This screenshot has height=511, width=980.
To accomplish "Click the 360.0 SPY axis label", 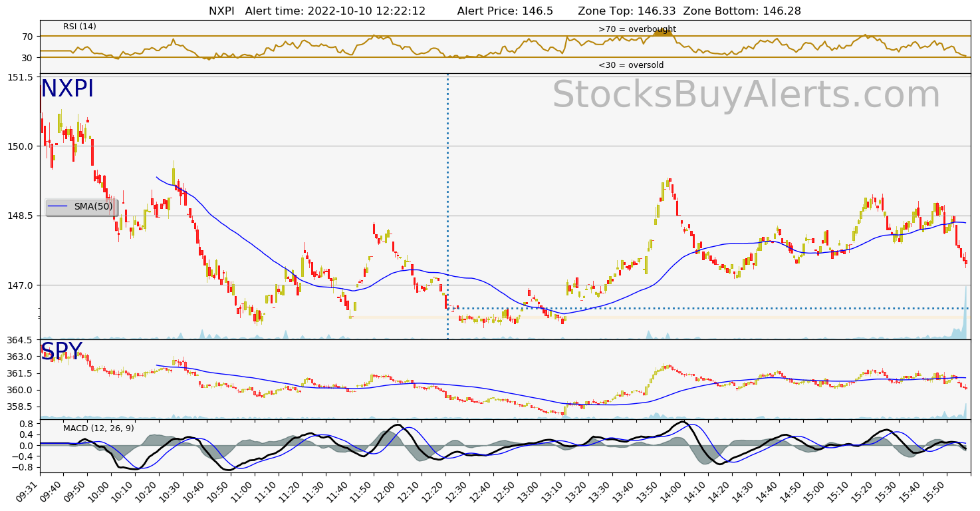I will coord(21,390).
